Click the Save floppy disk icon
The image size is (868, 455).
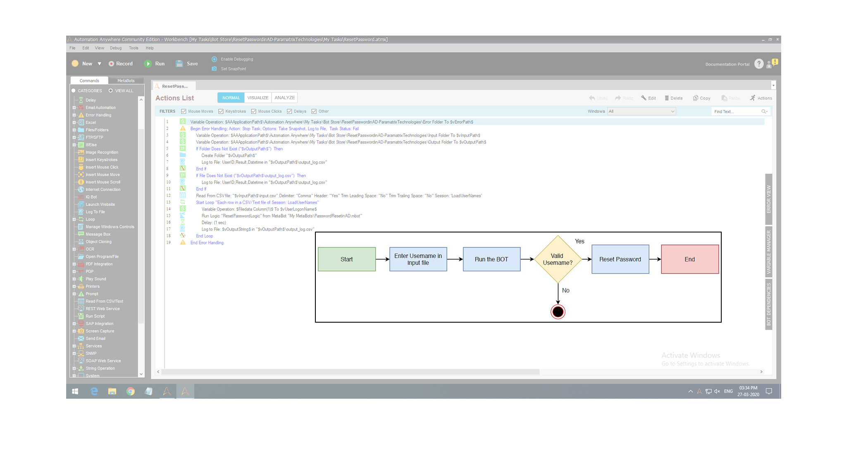[179, 64]
